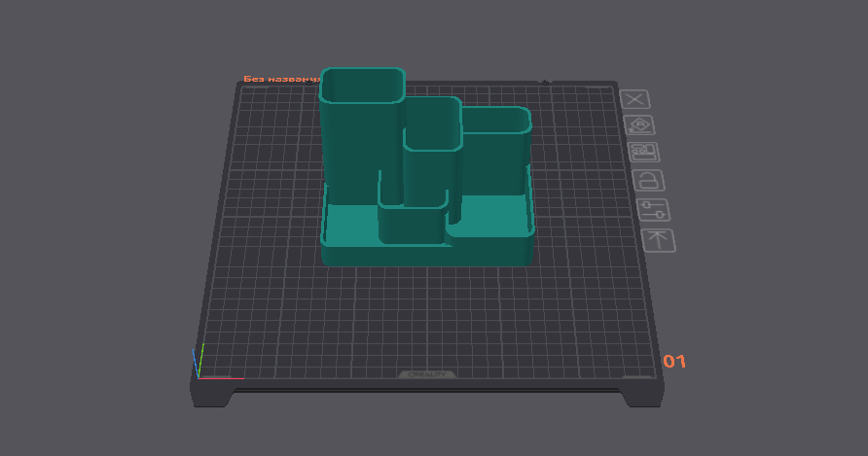Toggle the plate lock icon

tap(648, 181)
